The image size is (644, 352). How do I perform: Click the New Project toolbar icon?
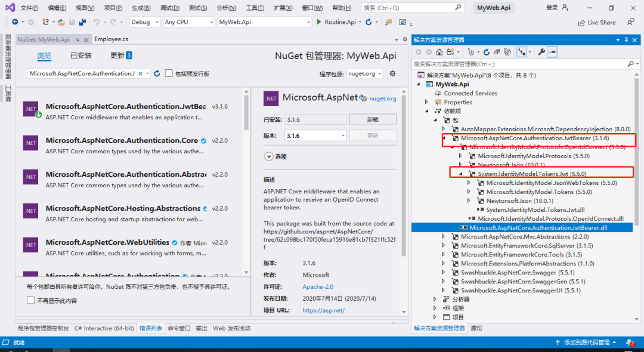[x=45, y=22]
